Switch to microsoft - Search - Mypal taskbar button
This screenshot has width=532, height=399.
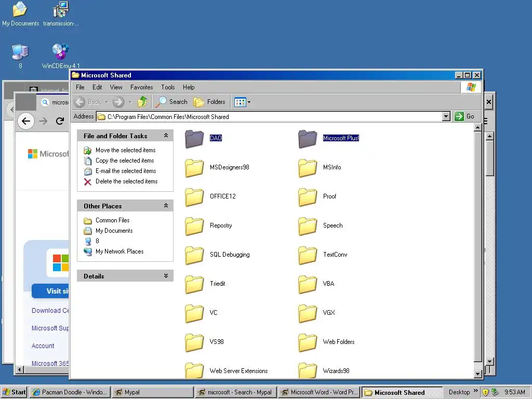236,392
